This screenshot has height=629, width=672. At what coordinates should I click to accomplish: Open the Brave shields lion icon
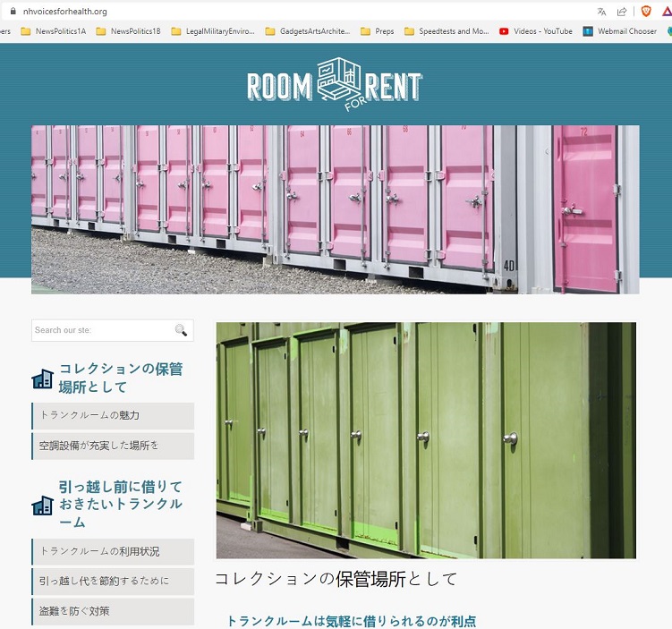click(646, 12)
